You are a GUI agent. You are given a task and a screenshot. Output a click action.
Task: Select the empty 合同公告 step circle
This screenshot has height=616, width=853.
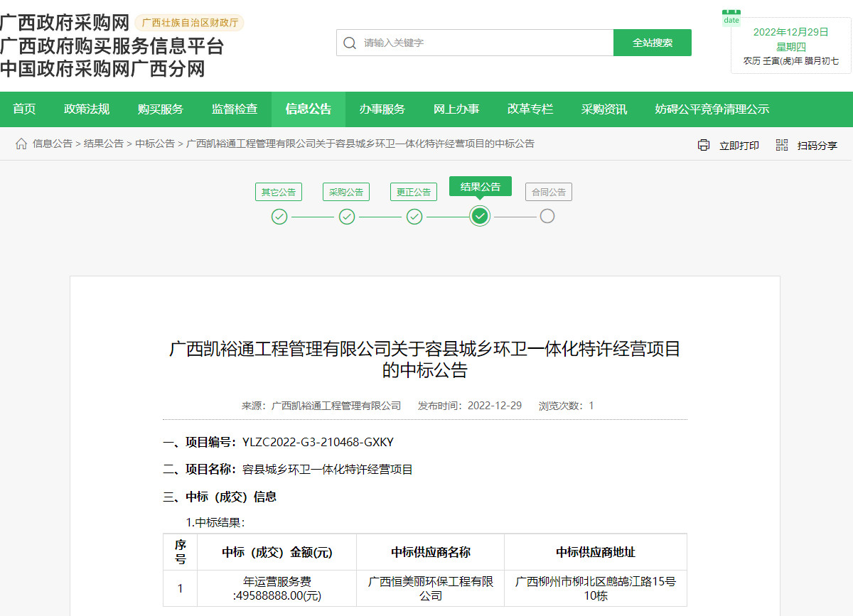click(547, 216)
